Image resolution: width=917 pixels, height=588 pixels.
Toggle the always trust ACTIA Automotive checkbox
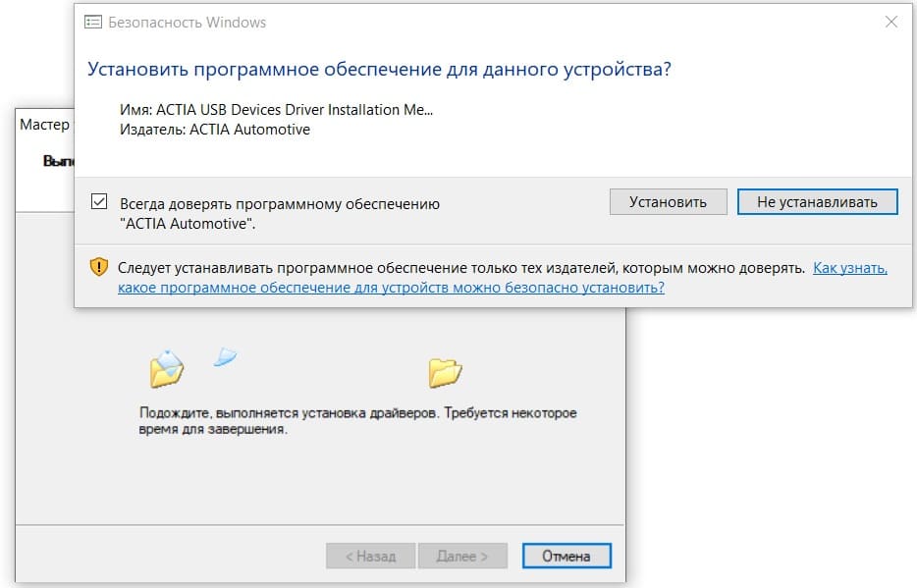coord(99,202)
